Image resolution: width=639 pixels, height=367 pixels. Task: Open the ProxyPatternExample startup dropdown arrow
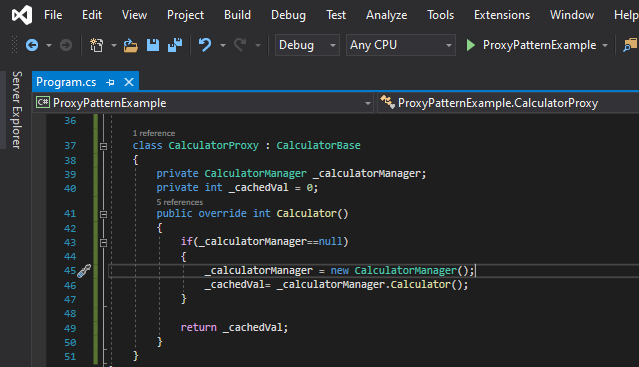click(x=605, y=45)
